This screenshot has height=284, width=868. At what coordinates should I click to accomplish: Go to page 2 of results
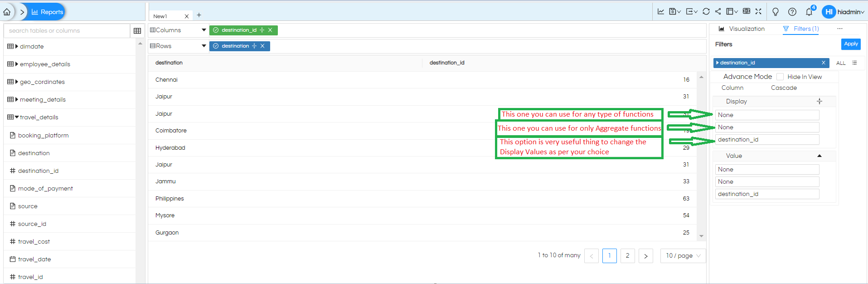click(628, 256)
